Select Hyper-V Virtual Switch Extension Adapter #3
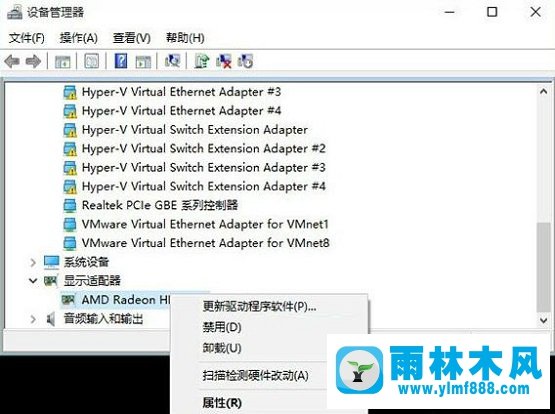The height and width of the screenshot is (414, 555). coord(204,168)
